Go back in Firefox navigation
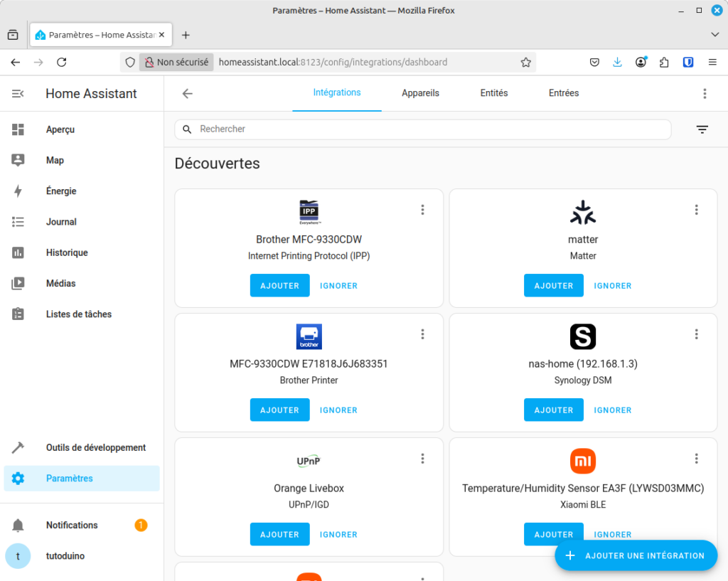 point(16,63)
